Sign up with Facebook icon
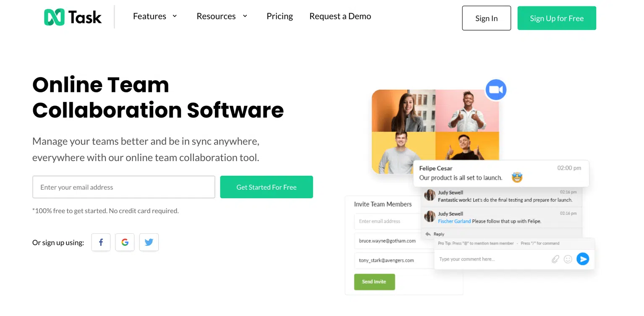 (101, 242)
